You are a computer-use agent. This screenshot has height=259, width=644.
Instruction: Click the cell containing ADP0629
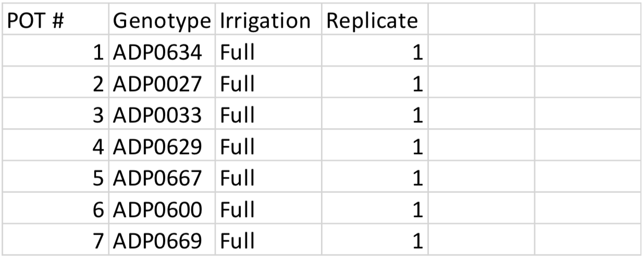pyautogui.click(x=163, y=147)
